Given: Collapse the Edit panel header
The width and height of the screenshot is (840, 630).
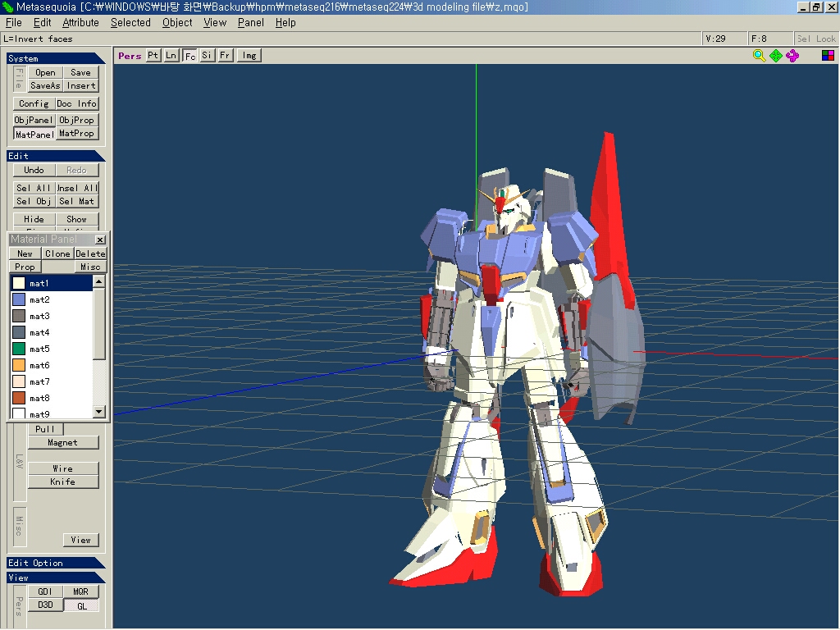Looking at the screenshot, I should tap(55, 156).
